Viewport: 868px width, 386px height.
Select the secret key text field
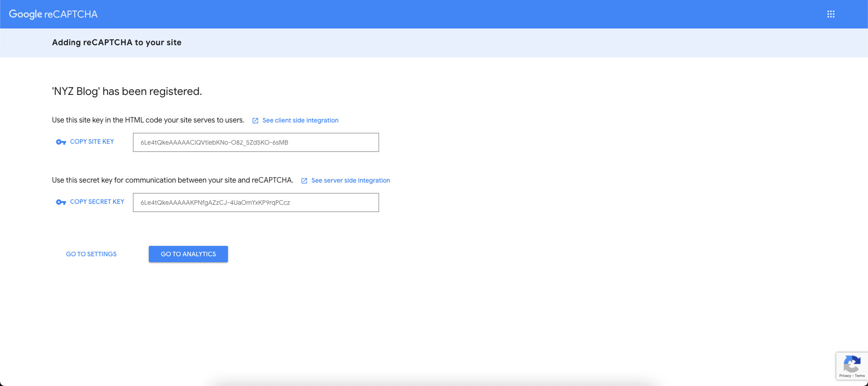pyautogui.click(x=256, y=202)
